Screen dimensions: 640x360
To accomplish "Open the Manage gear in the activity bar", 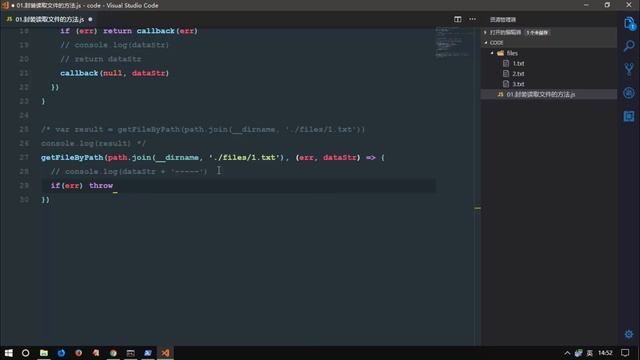I will tap(629, 334).
